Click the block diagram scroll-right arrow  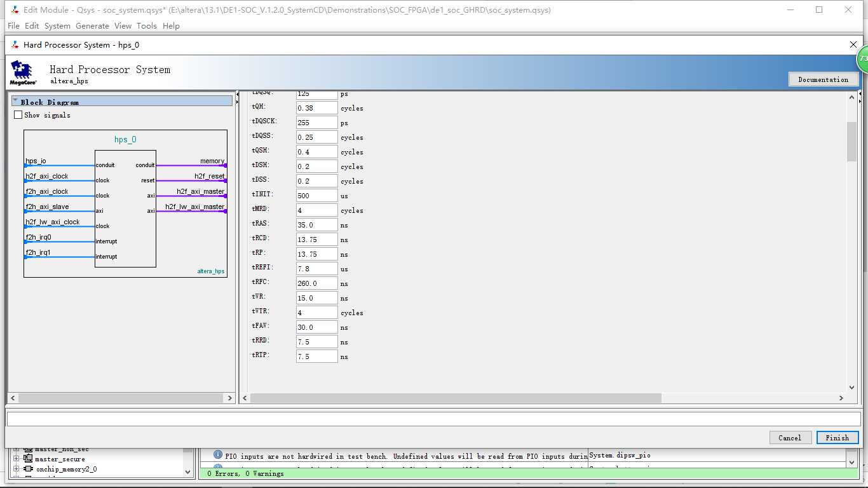(230, 398)
